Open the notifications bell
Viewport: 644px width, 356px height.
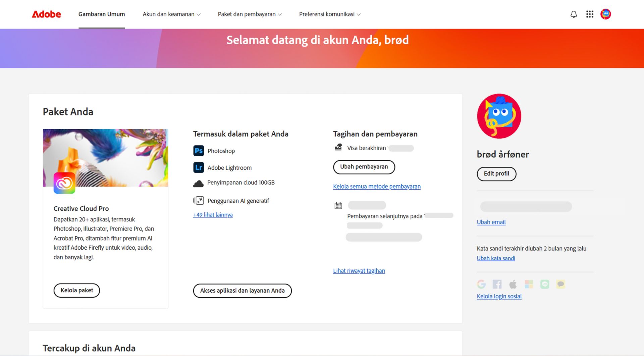coord(574,14)
